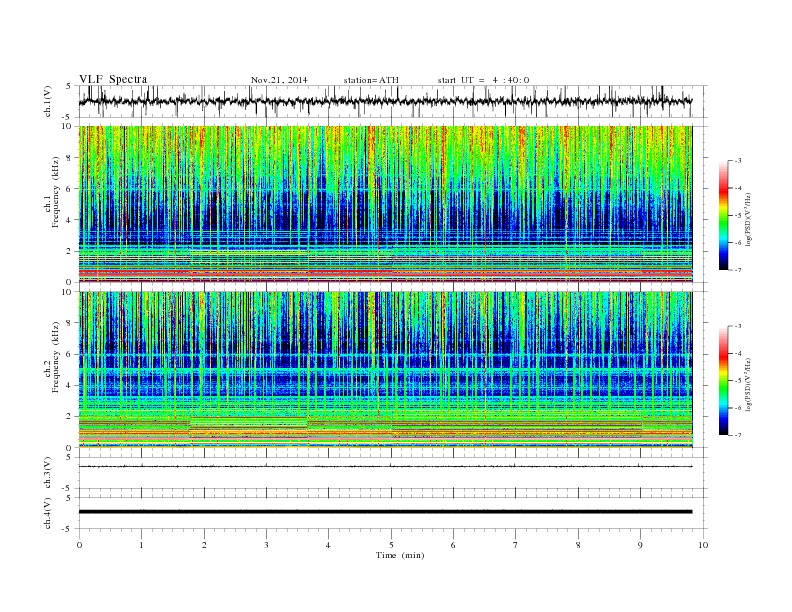Click the thin ch.3 voltage trace

pos(385,466)
